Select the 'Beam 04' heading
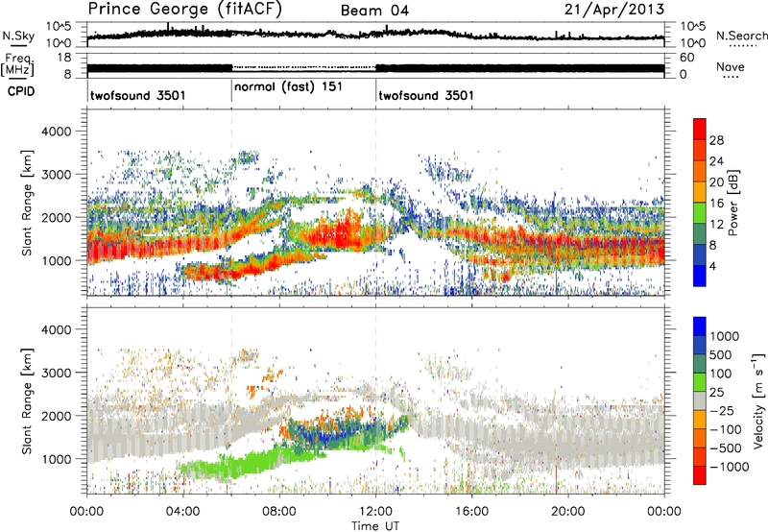The width and height of the screenshot is (768, 532). [374, 11]
